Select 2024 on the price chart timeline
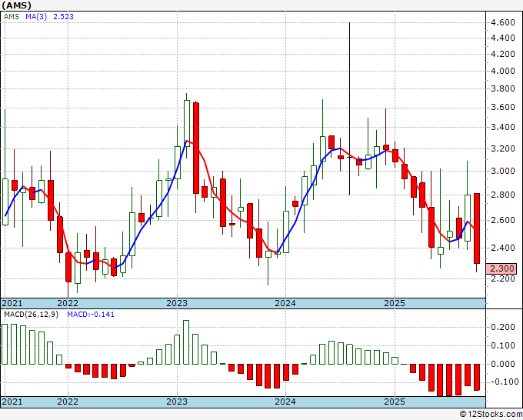This screenshot has width=523, height=420. point(285,303)
